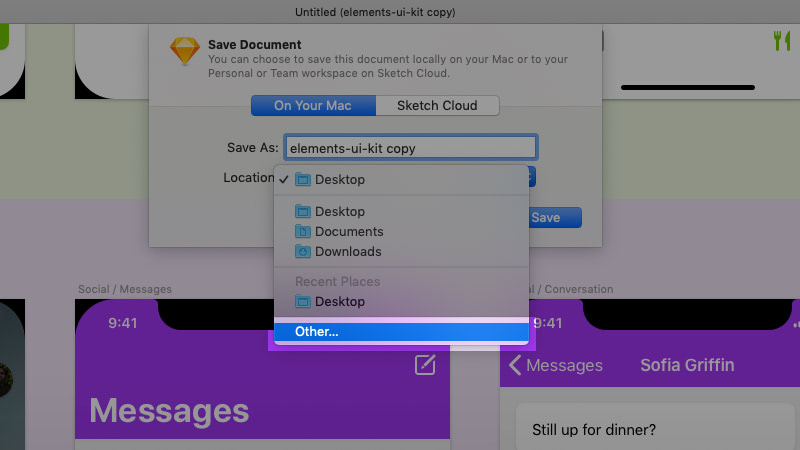Click the Downloads folder icon
The image size is (800, 450).
(x=303, y=252)
